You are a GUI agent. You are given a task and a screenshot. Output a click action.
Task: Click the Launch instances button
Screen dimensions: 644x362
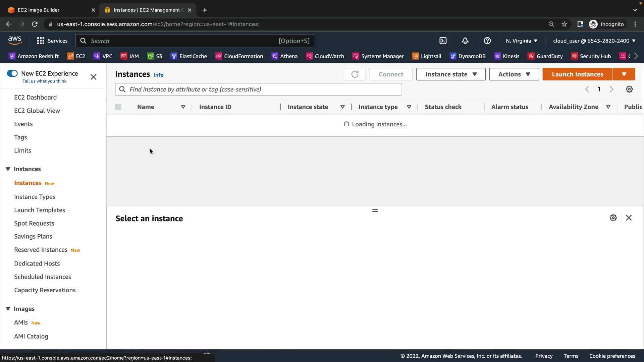click(x=577, y=74)
